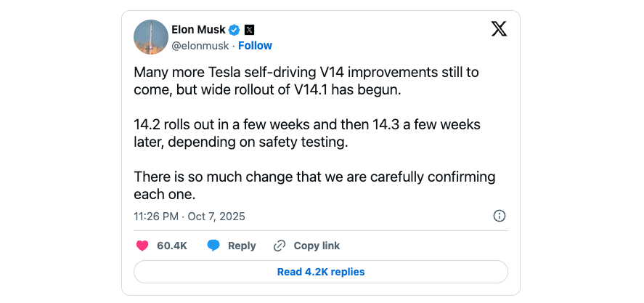Click the 60.4K likes count
This screenshot has width=644, height=303.
point(172,246)
